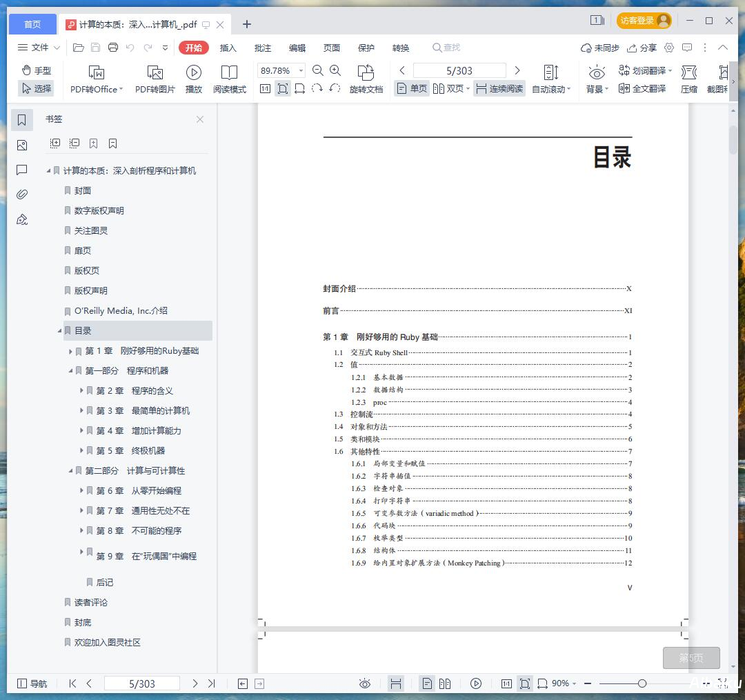This screenshot has width=745, height=700.
Task: Open the attachments panel in the sidebar
Action: tap(21, 194)
